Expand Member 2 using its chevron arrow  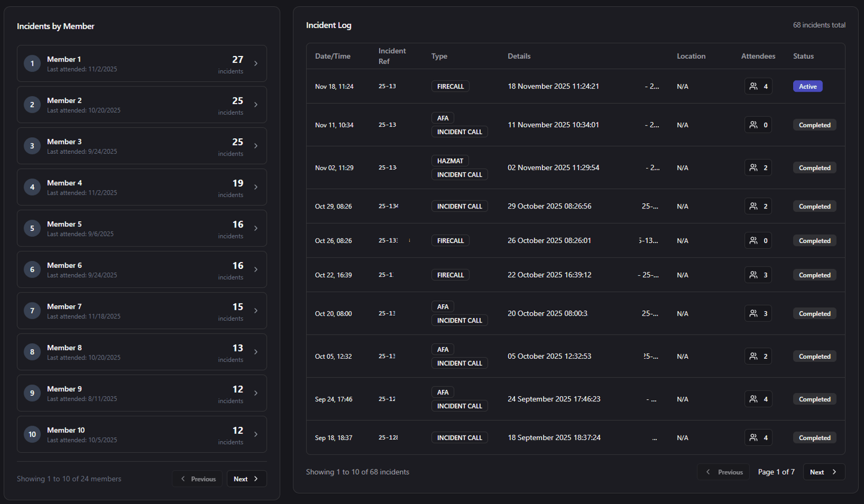coord(256,105)
